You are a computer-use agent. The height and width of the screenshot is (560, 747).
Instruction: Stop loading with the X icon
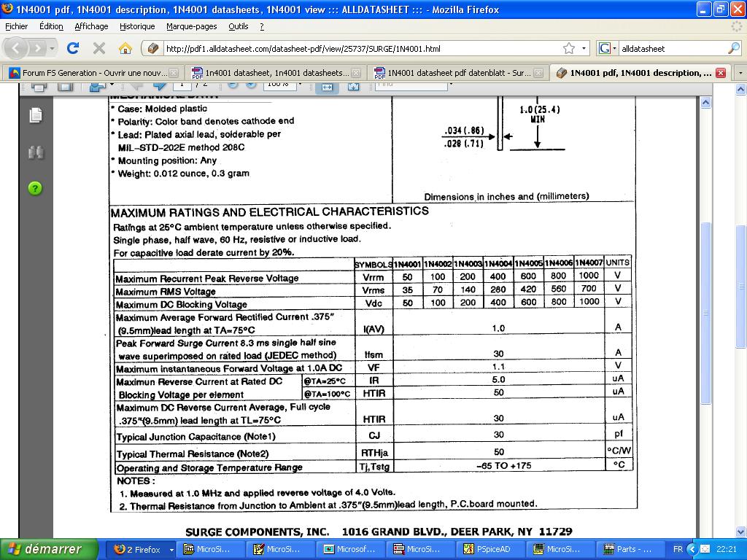pyautogui.click(x=99, y=48)
